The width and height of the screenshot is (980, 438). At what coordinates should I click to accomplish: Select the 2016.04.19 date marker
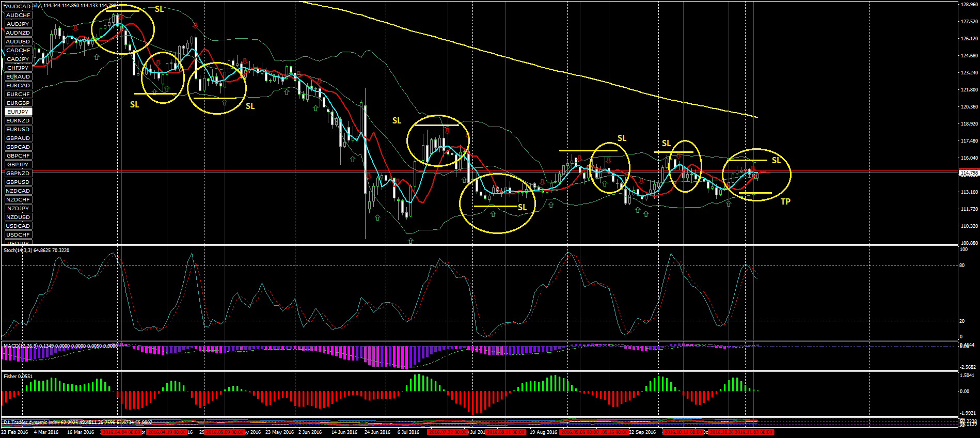(x=166, y=432)
